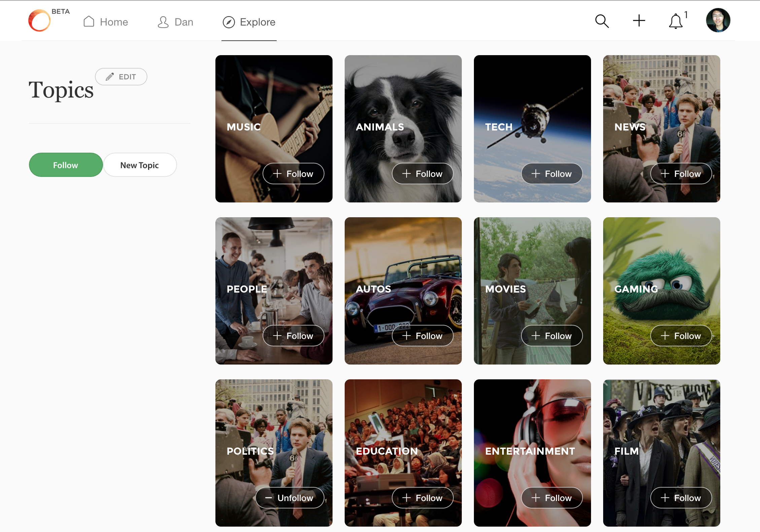Click the Explore compass icon
This screenshot has height=532, width=760.
229,22
